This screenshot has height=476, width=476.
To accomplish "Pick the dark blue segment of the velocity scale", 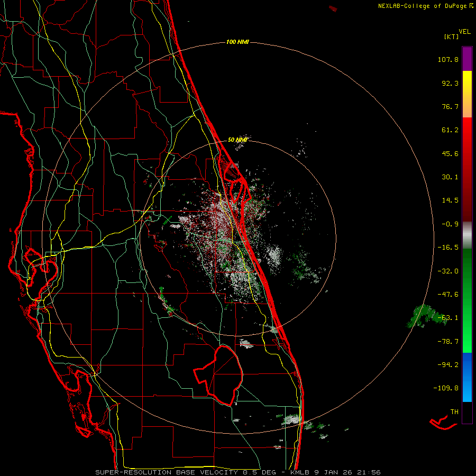I will (467, 364).
